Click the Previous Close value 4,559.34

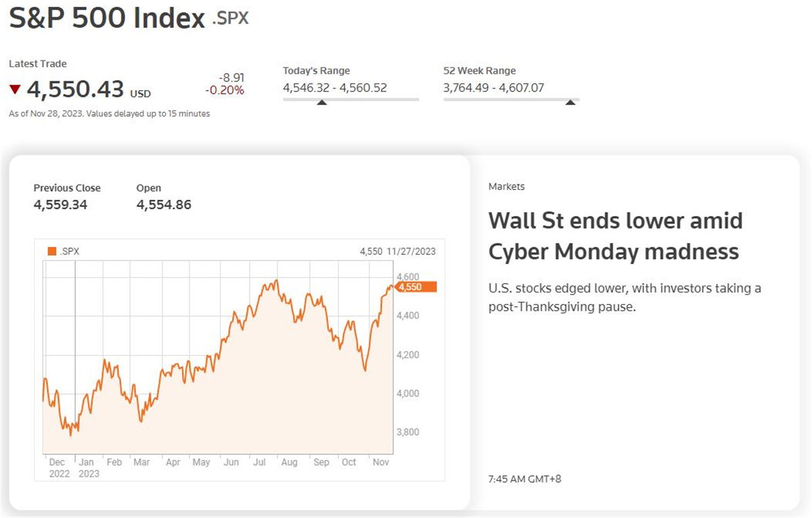[60, 204]
